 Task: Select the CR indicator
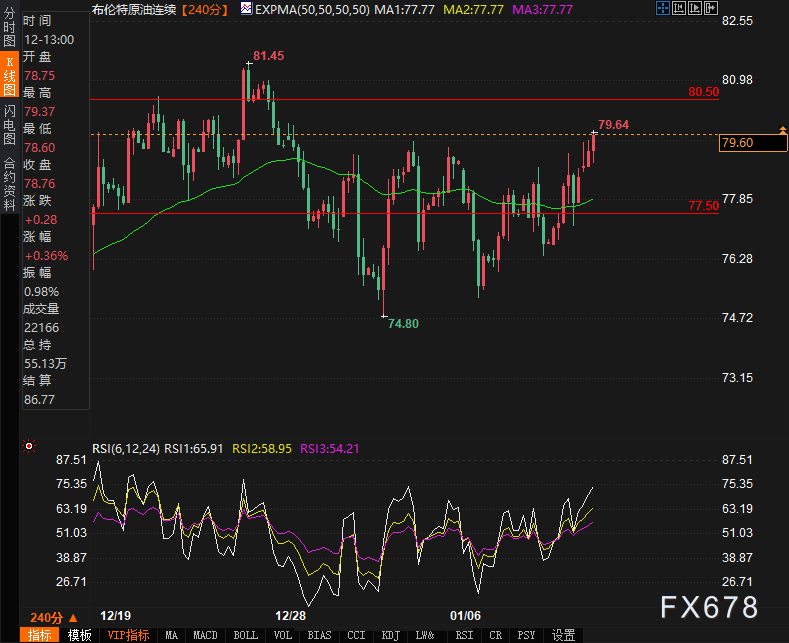coord(496,635)
